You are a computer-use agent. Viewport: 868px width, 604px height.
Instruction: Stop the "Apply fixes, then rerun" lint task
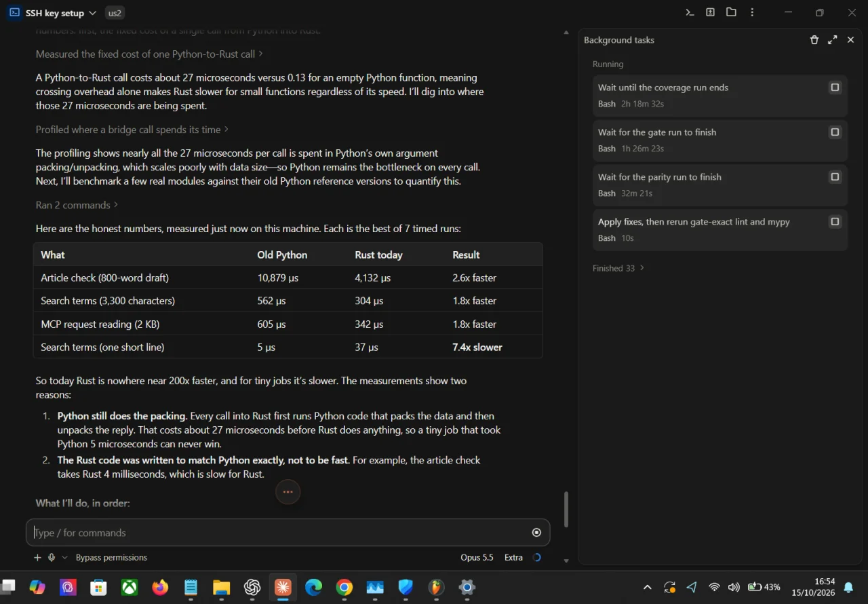click(835, 222)
